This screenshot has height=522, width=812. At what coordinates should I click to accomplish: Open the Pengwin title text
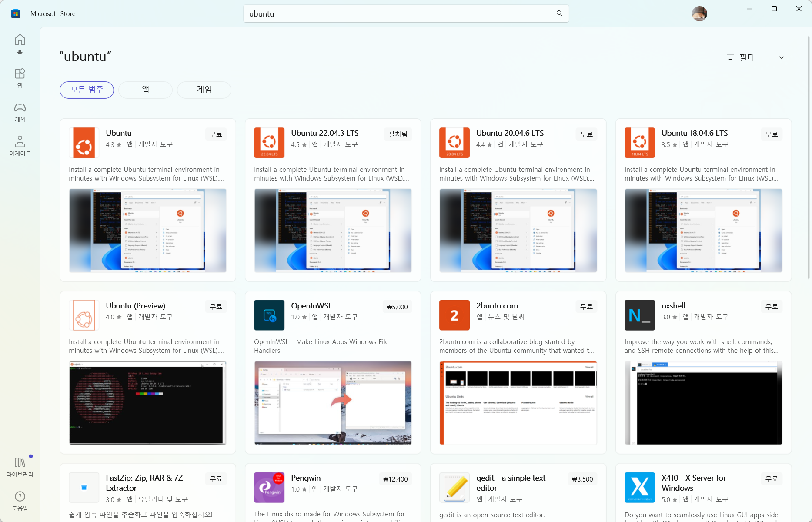(x=306, y=478)
